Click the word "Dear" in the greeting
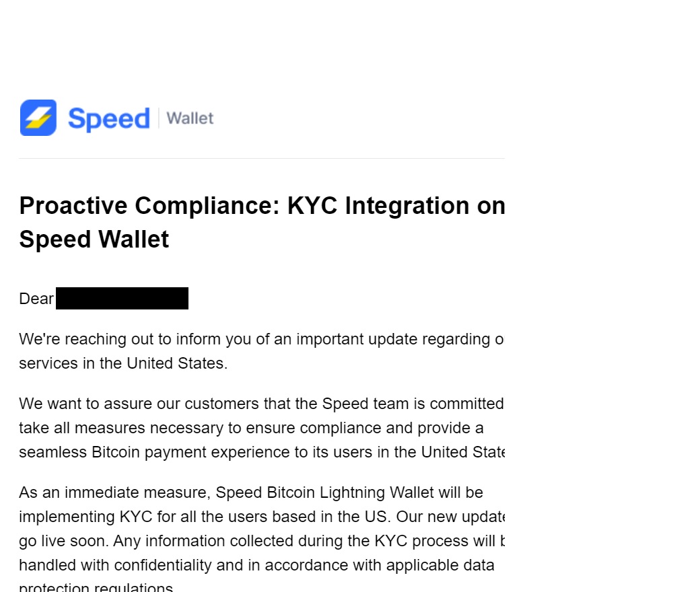This screenshot has height=592, width=700. coord(36,299)
